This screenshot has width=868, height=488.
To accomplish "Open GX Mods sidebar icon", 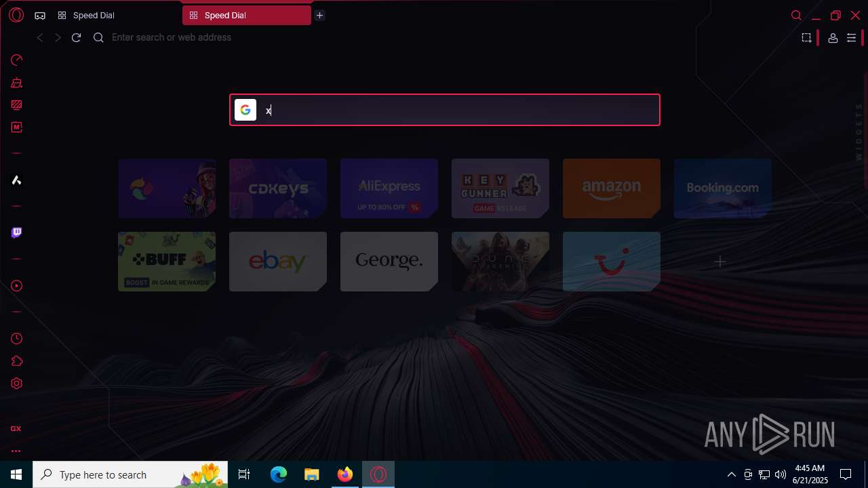I will [16, 127].
